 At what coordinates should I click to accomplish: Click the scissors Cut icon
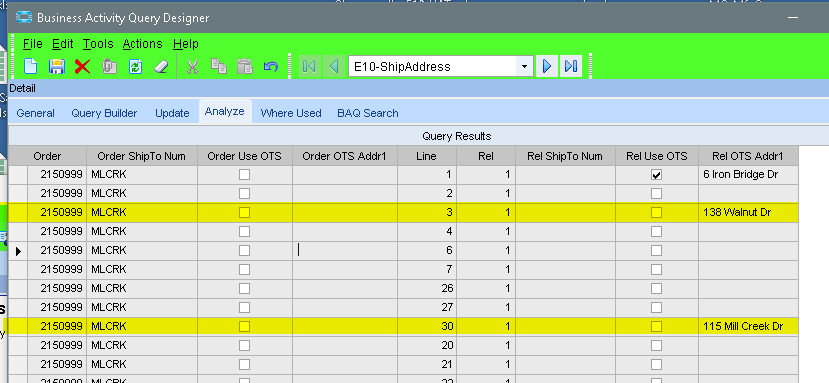pos(192,66)
